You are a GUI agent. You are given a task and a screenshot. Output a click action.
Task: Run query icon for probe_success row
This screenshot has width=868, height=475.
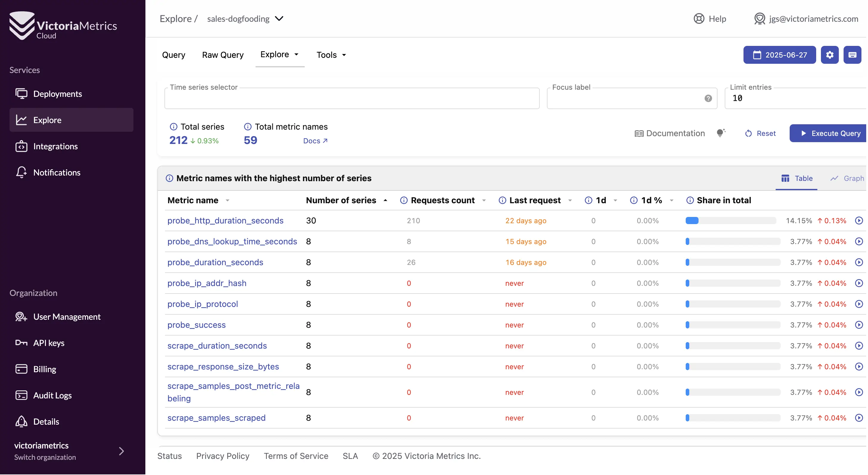coord(859,325)
